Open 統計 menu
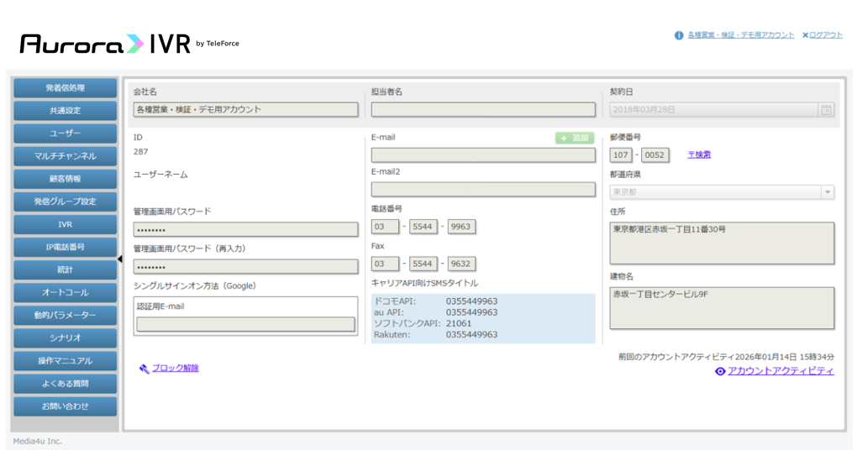This screenshot has height=450, width=868. coord(66,269)
